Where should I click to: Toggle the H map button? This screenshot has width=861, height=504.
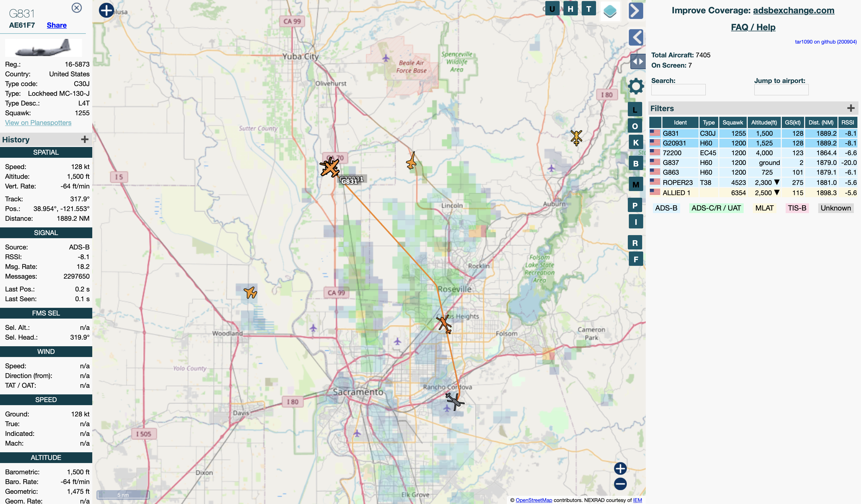570,9
